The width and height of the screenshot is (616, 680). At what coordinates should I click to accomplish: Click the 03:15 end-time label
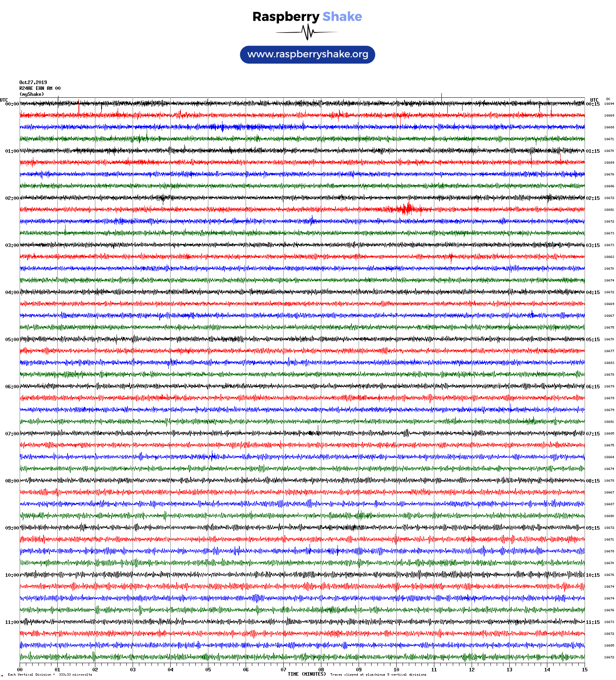(593, 245)
